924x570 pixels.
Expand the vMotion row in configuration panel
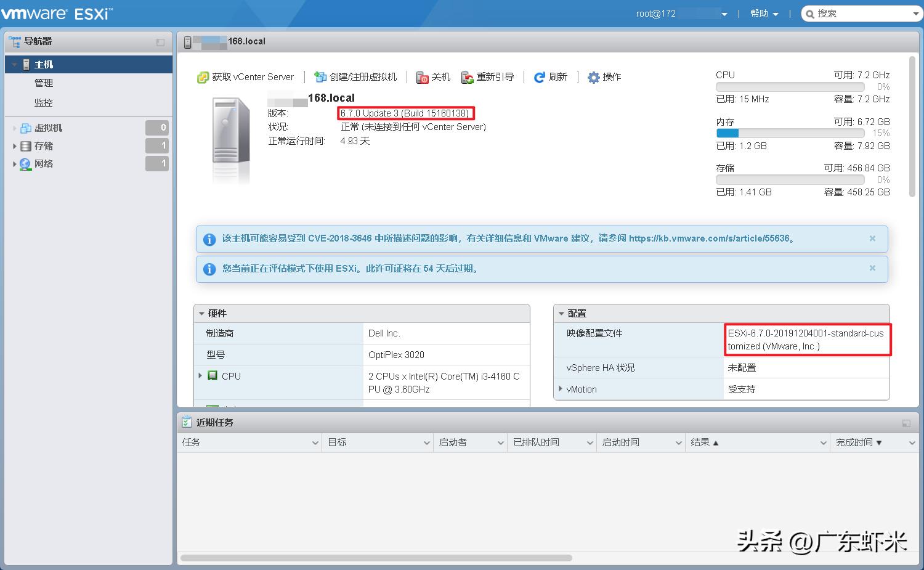point(561,389)
